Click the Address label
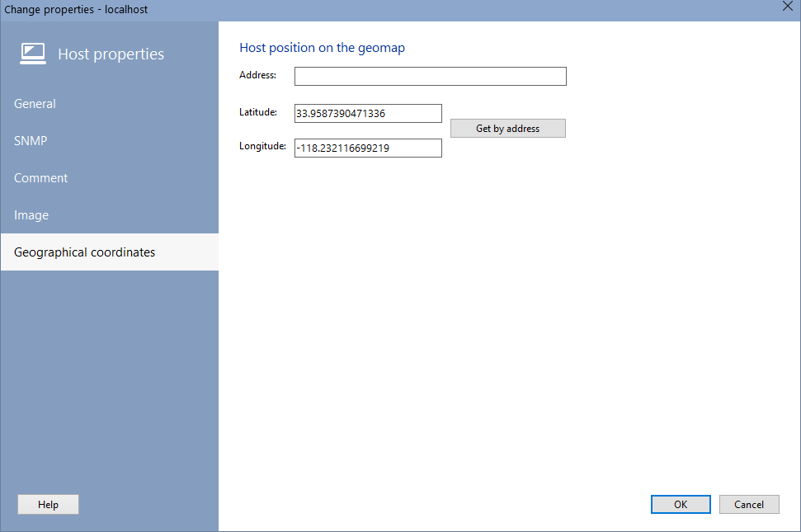Screen dimensions: 801x532 coord(257,75)
